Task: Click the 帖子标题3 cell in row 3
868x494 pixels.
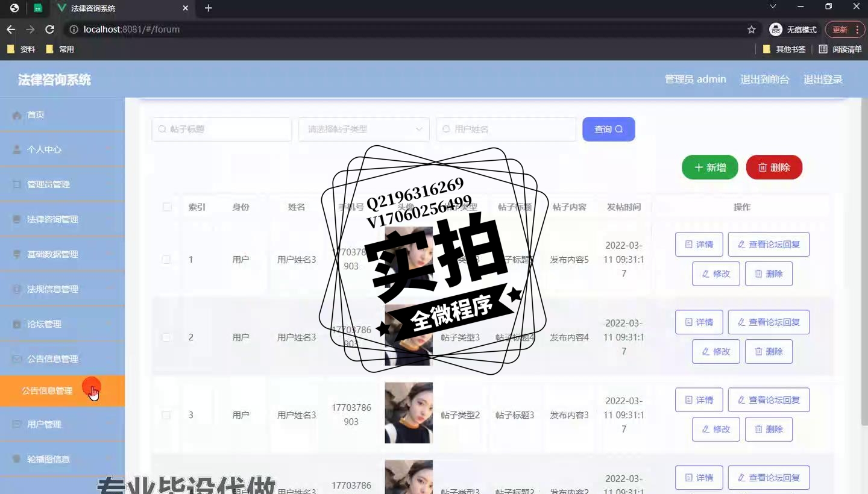Action: 515,415
